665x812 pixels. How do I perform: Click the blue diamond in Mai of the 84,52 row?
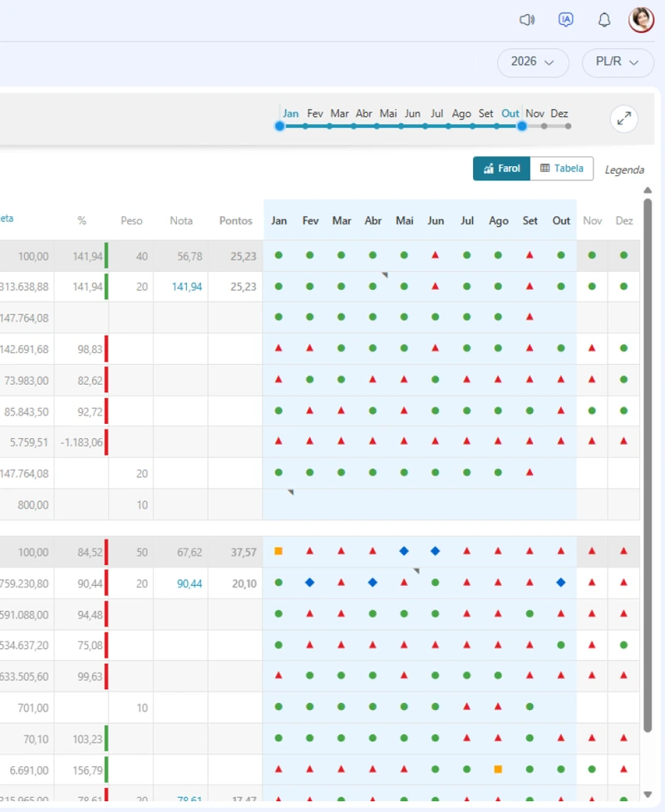(x=404, y=551)
